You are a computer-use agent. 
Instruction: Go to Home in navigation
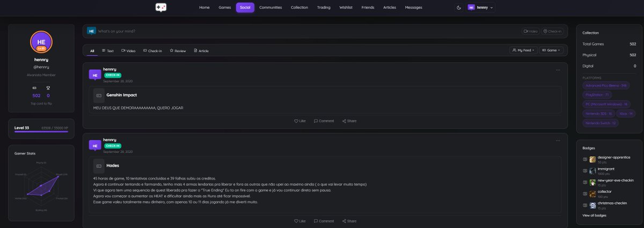[x=204, y=8]
